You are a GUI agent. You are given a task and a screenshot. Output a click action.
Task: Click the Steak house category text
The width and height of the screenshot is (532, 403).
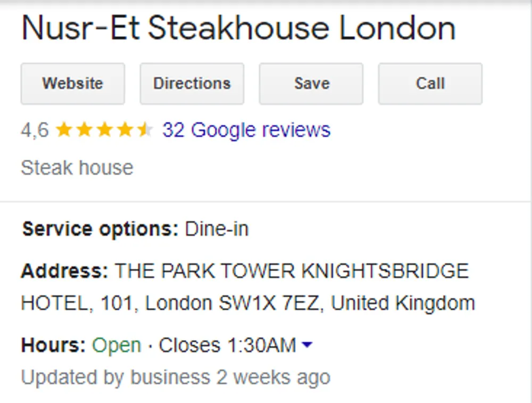pos(77,168)
